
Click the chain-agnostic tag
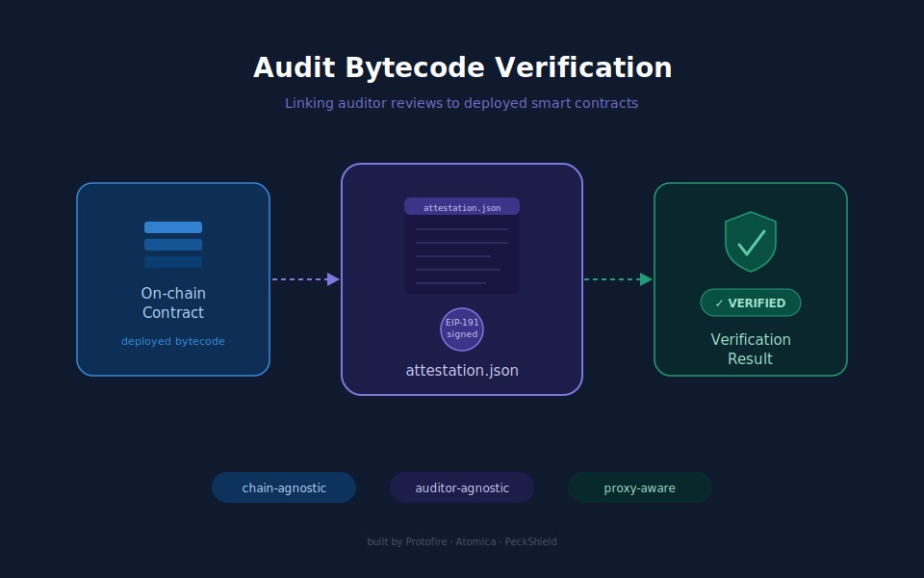tap(284, 487)
